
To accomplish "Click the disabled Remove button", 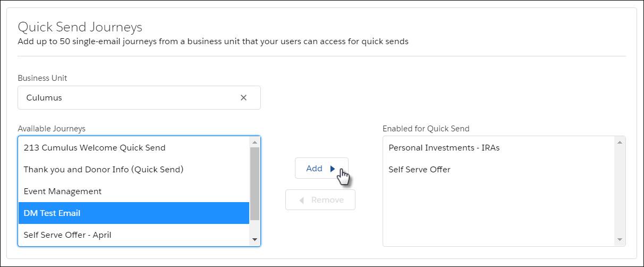I will [x=320, y=200].
